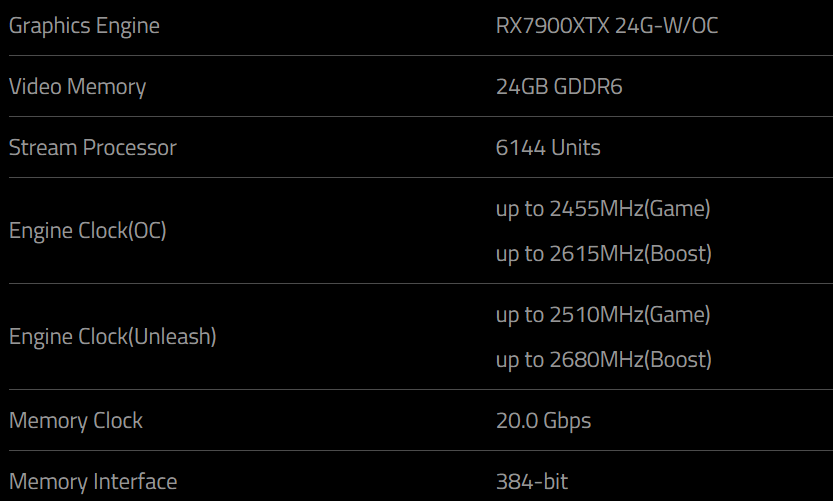
Task: Click the Stream Processor label
Action: pos(92,148)
